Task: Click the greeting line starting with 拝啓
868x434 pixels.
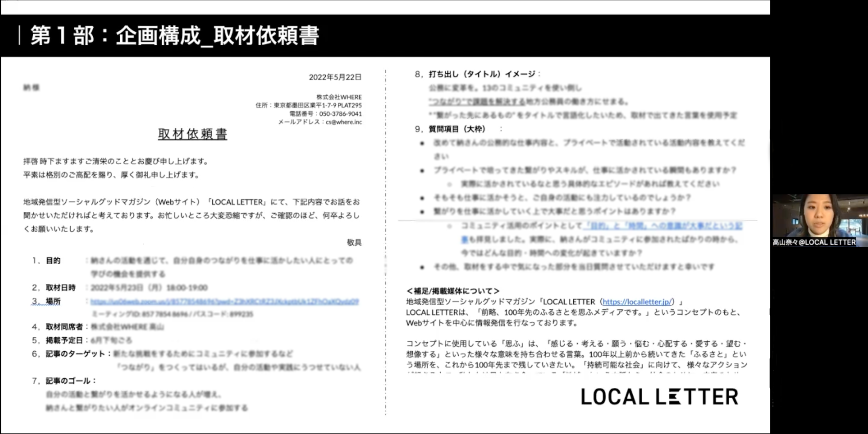Action: point(116,161)
